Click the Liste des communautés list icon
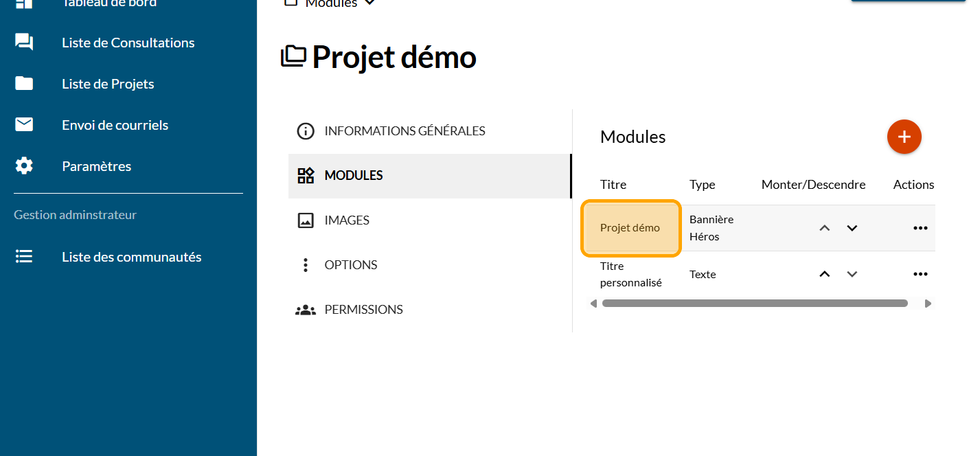 pos(24,257)
